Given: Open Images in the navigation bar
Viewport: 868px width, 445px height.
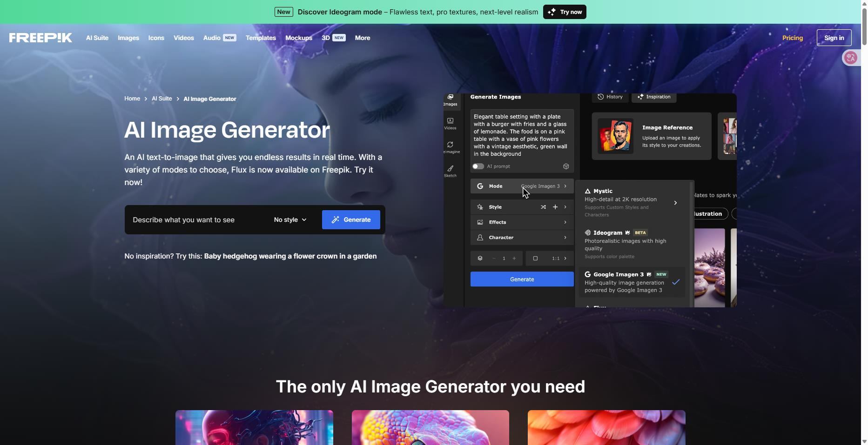Looking at the screenshot, I should pyautogui.click(x=128, y=38).
